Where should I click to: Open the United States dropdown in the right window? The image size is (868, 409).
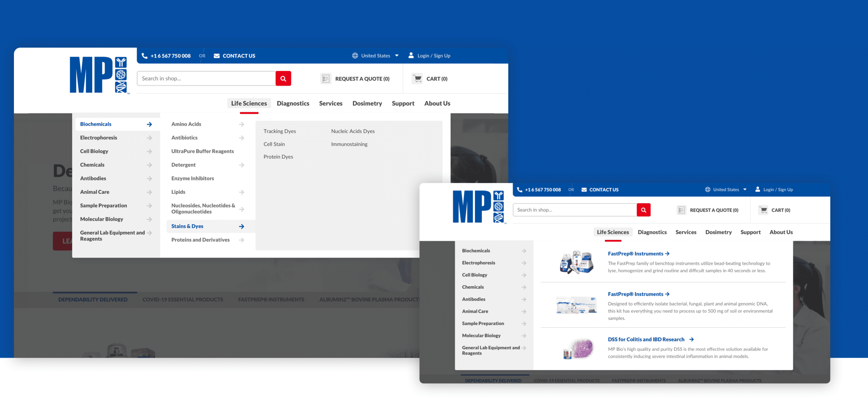(726, 190)
